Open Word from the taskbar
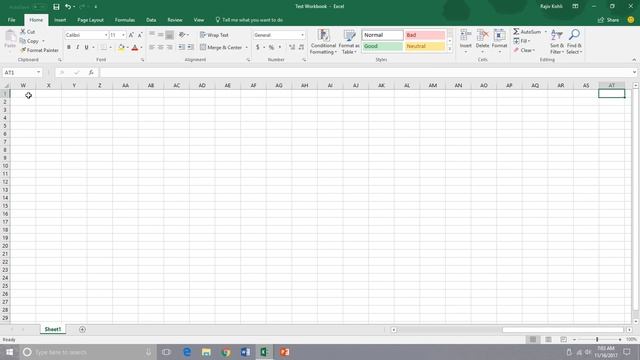640x360 pixels. point(245,352)
